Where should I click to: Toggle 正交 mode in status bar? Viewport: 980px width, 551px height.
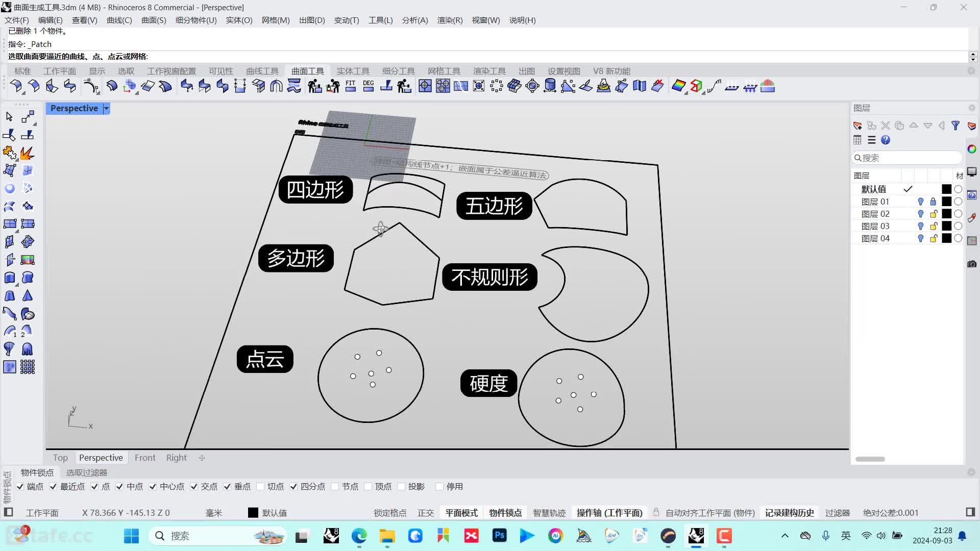(426, 513)
